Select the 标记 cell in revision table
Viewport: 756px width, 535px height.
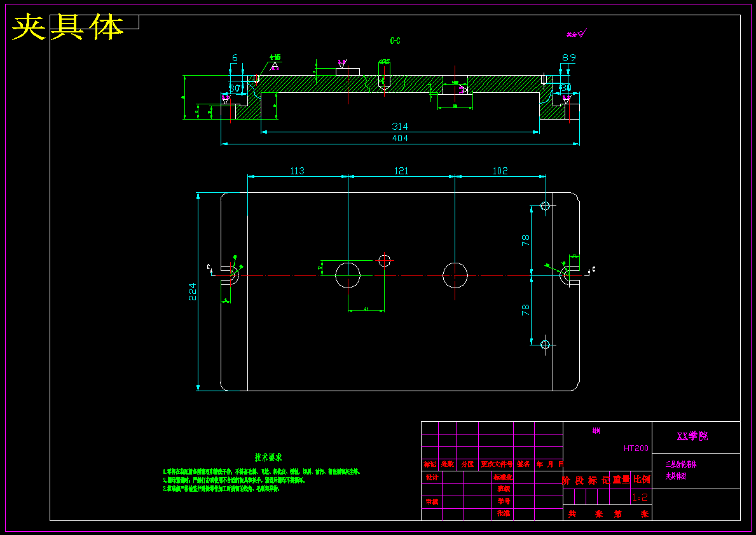coord(430,464)
